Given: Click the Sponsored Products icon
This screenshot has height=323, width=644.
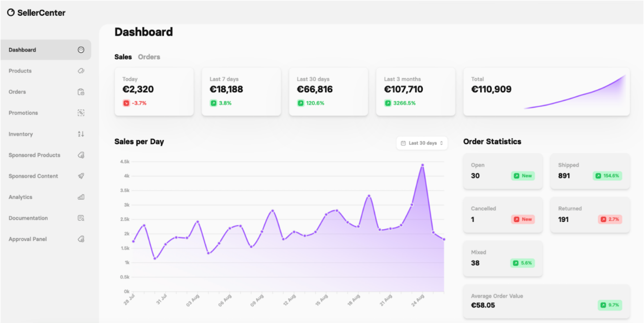Looking at the screenshot, I should pyautogui.click(x=81, y=155).
